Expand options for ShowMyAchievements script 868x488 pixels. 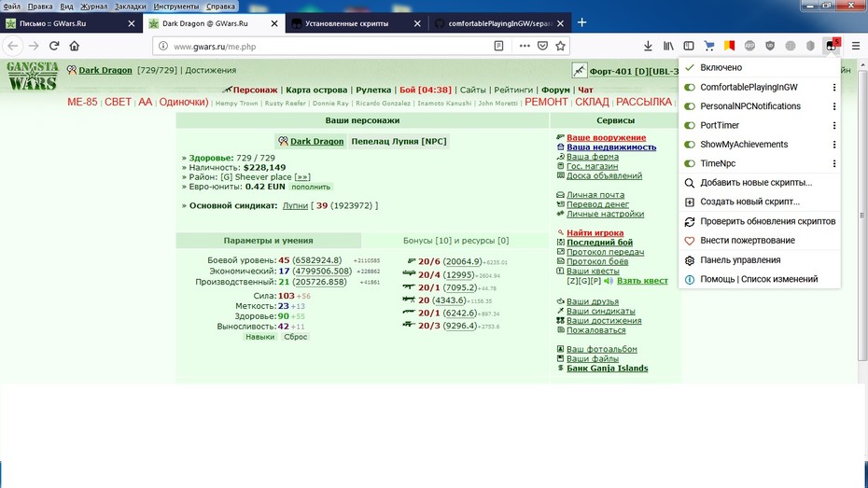pos(834,145)
